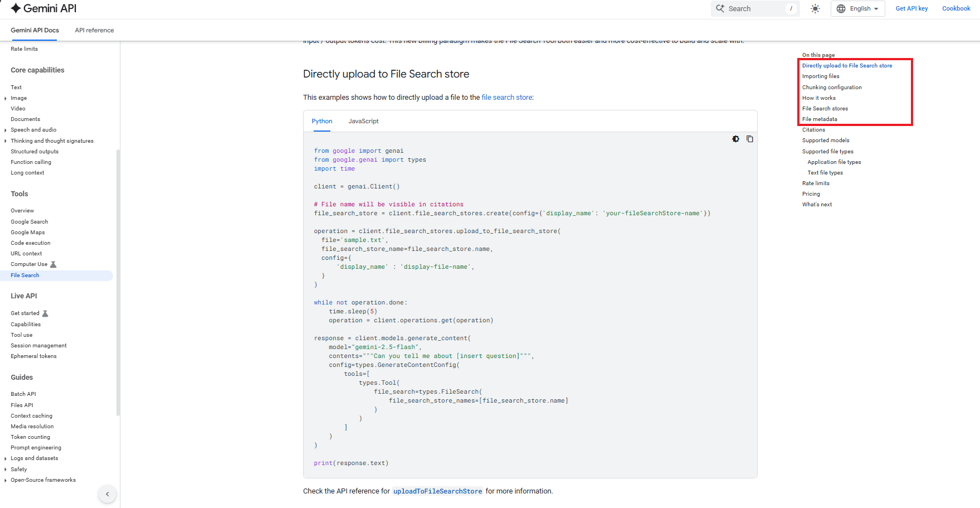Copy the Python code snippet
The height and width of the screenshot is (508, 980).
(x=750, y=139)
